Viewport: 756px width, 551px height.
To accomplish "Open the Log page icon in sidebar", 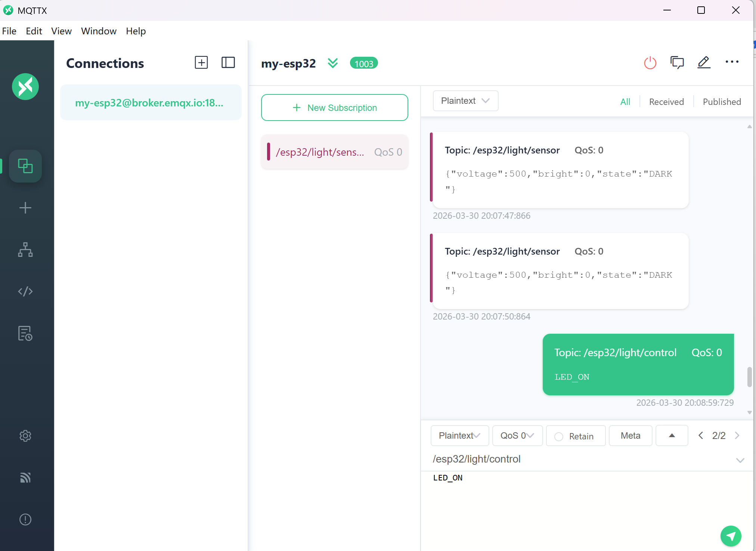I will (25, 333).
